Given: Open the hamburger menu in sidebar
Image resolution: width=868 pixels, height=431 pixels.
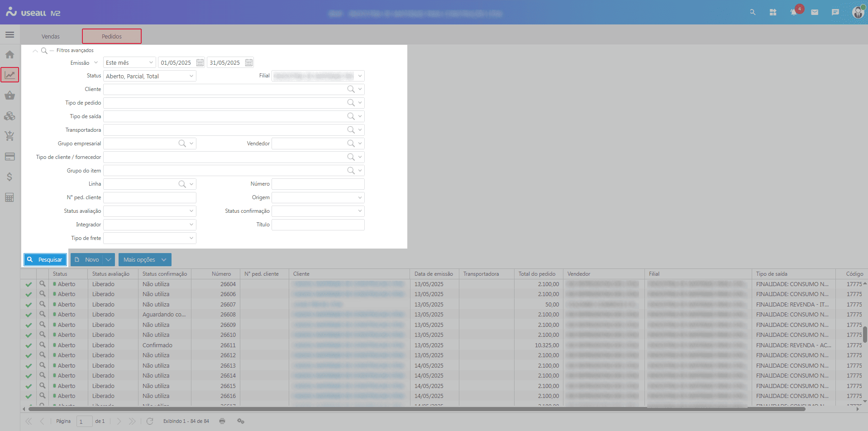Looking at the screenshot, I should tap(10, 35).
